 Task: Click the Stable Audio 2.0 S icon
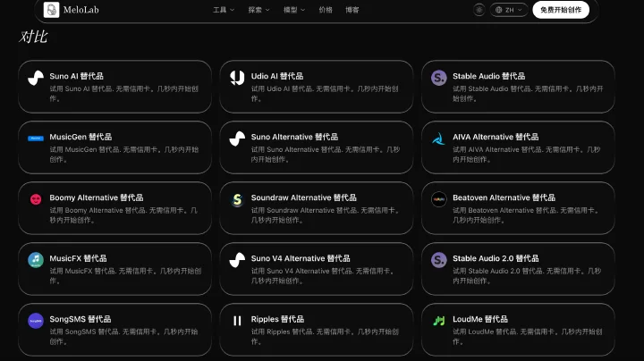[438, 260]
